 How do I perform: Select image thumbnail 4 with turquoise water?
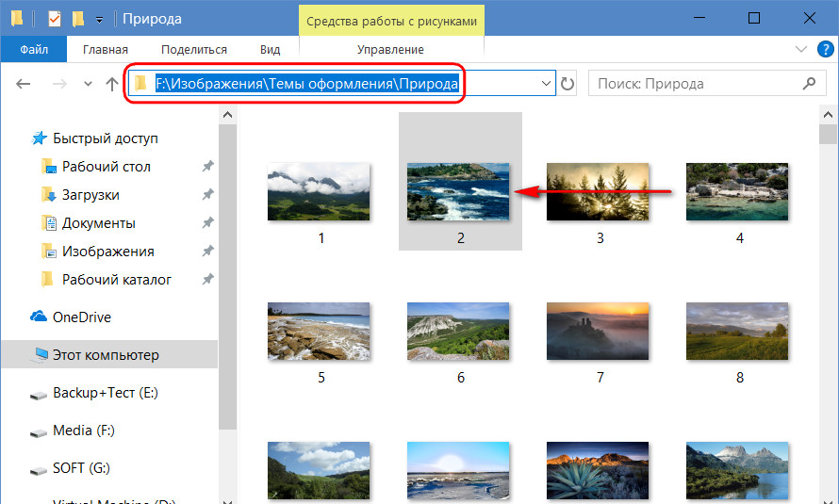pyautogui.click(x=737, y=191)
